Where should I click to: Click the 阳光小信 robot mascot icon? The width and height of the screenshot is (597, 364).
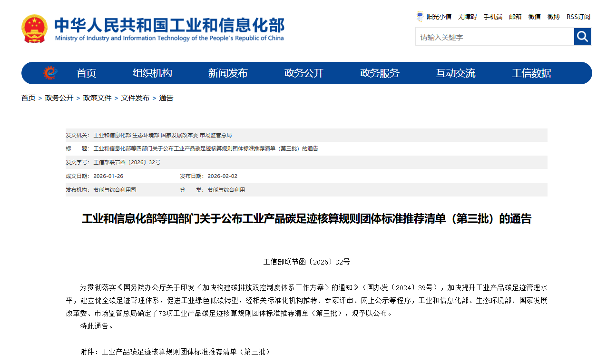click(x=420, y=17)
